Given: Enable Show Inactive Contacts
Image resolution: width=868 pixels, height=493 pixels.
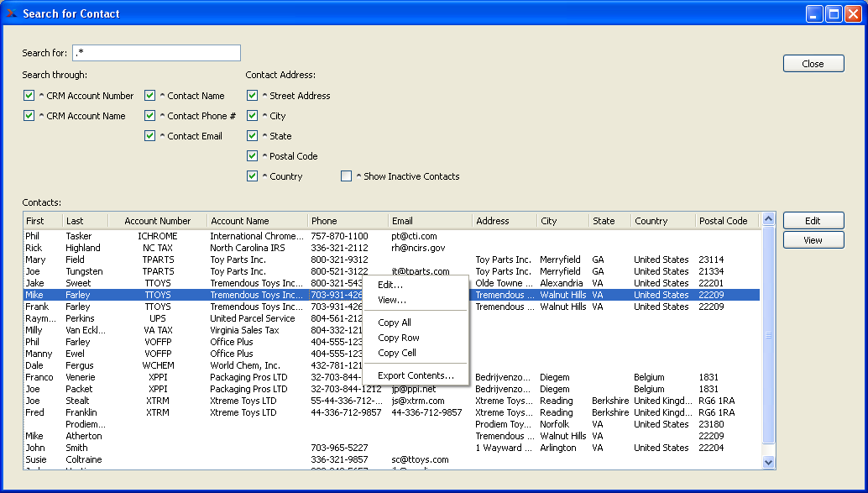Looking at the screenshot, I should [346, 176].
